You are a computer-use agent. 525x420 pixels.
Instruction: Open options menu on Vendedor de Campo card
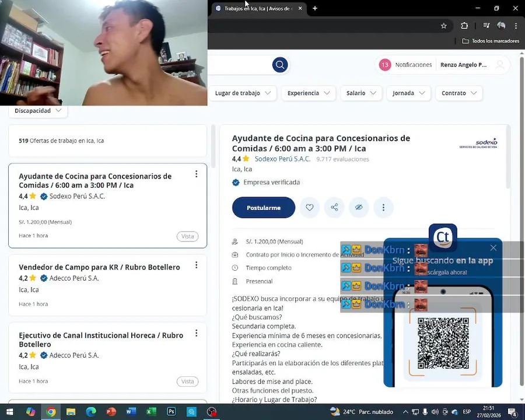coord(196,265)
